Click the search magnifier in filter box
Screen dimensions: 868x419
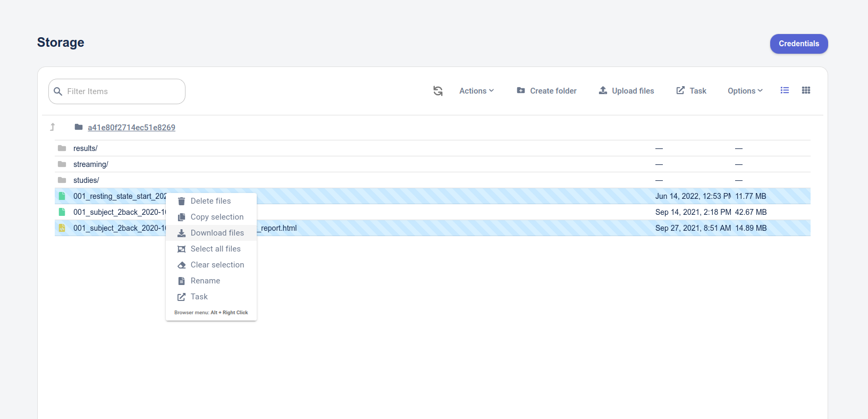click(x=58, y=91)
